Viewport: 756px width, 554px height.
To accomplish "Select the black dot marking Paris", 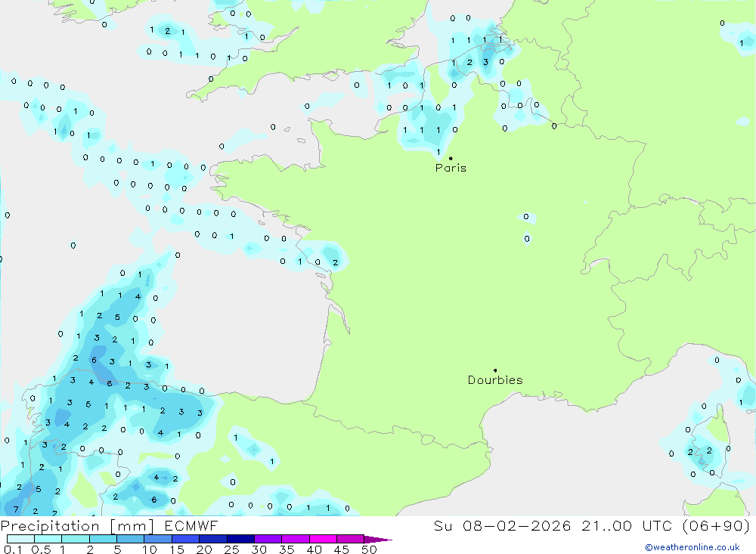I will tap(451, 158).
